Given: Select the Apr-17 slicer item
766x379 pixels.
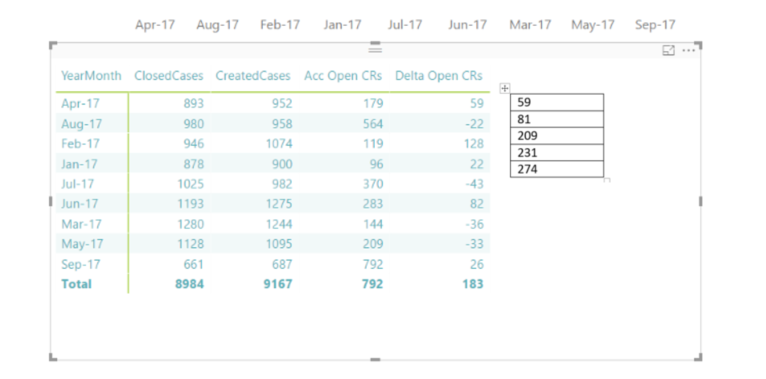Looking at the screenshot, I should tap(155, 25).
